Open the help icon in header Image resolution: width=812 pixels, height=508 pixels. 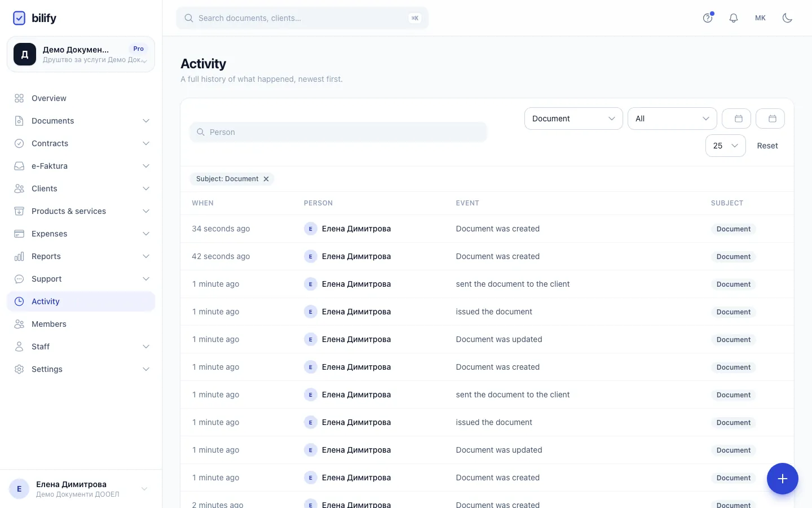click(708, 18)
